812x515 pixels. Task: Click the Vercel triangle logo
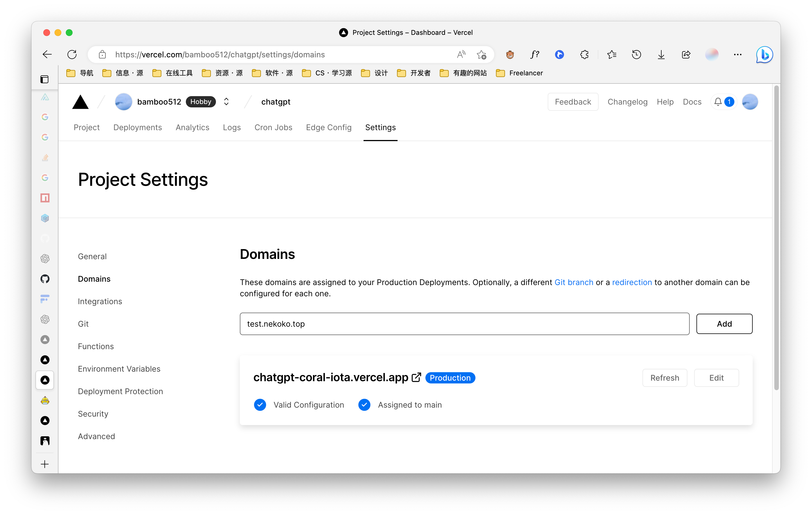coord(80,102)
